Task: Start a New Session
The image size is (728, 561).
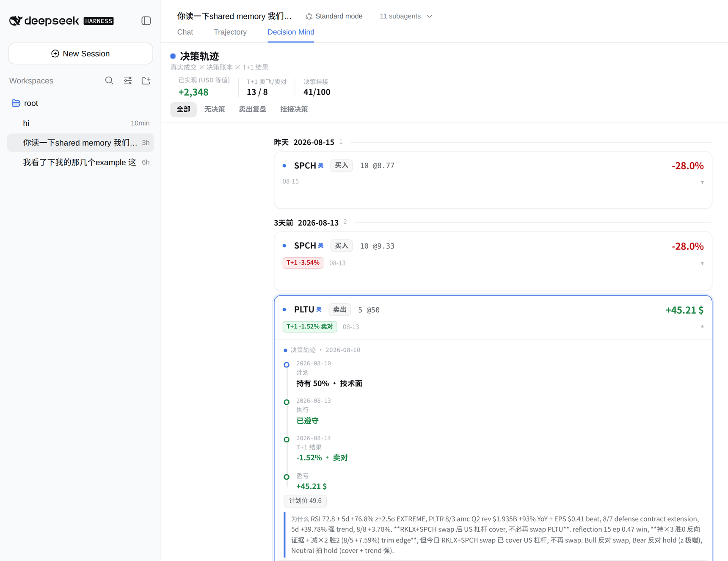Action: [x=80, y=53]
